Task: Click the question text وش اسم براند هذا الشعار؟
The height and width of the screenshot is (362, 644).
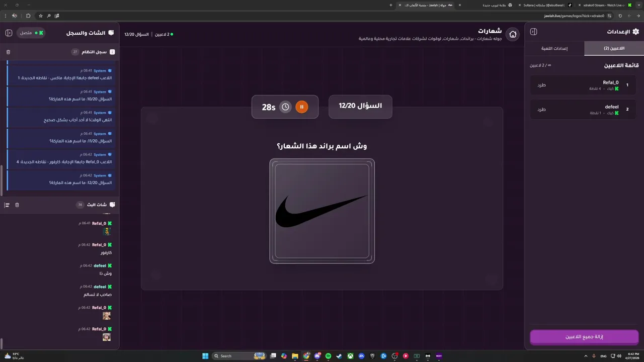Action: (x=322, y=146)
